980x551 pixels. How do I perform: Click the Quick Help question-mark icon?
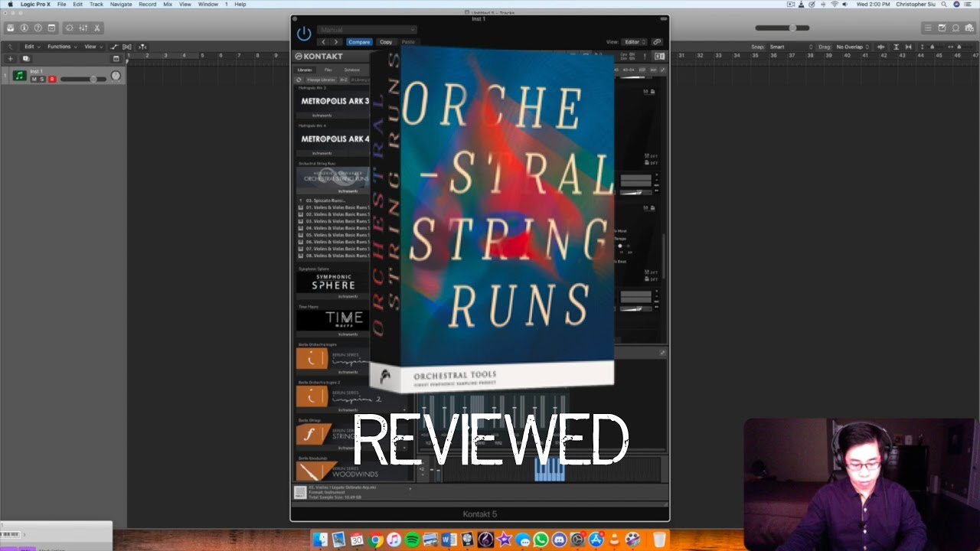(38, 28)
